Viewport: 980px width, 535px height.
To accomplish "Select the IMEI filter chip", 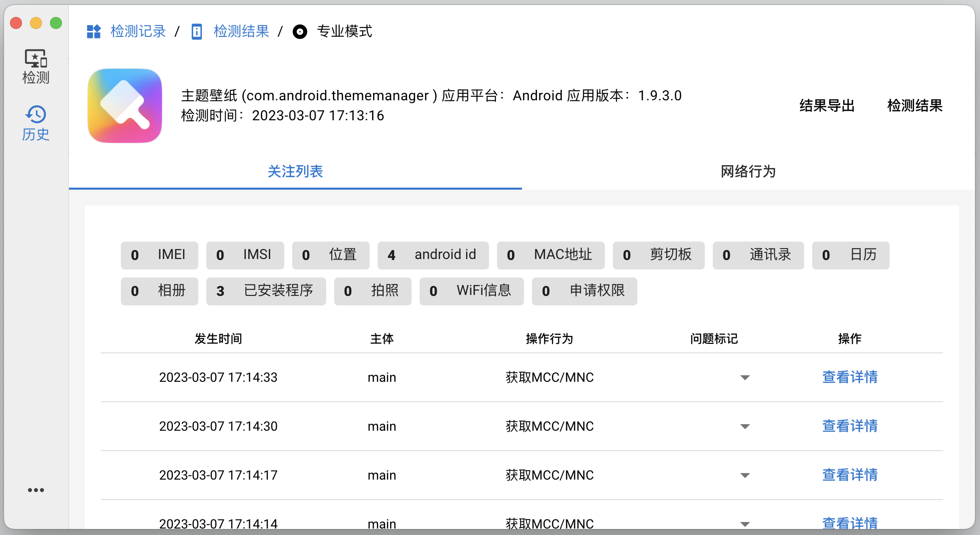I will click(x=159, y=256).
